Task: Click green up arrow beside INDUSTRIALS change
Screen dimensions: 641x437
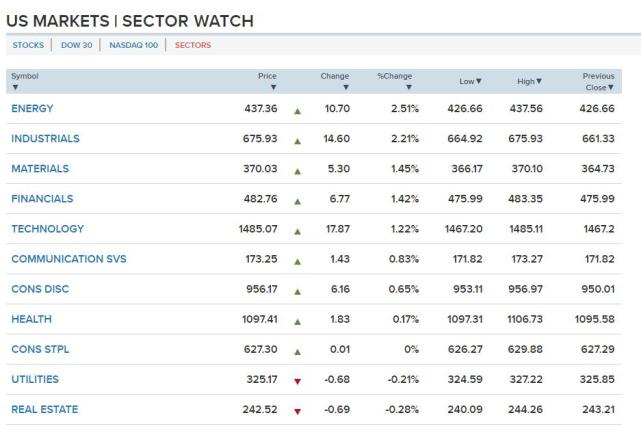Action: [x=297, y=140]
